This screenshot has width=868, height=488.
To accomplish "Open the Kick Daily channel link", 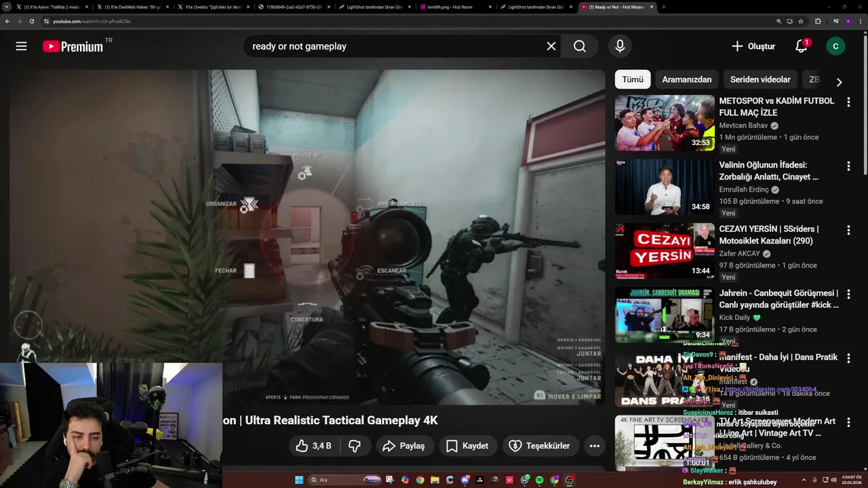I will (735, 317).
